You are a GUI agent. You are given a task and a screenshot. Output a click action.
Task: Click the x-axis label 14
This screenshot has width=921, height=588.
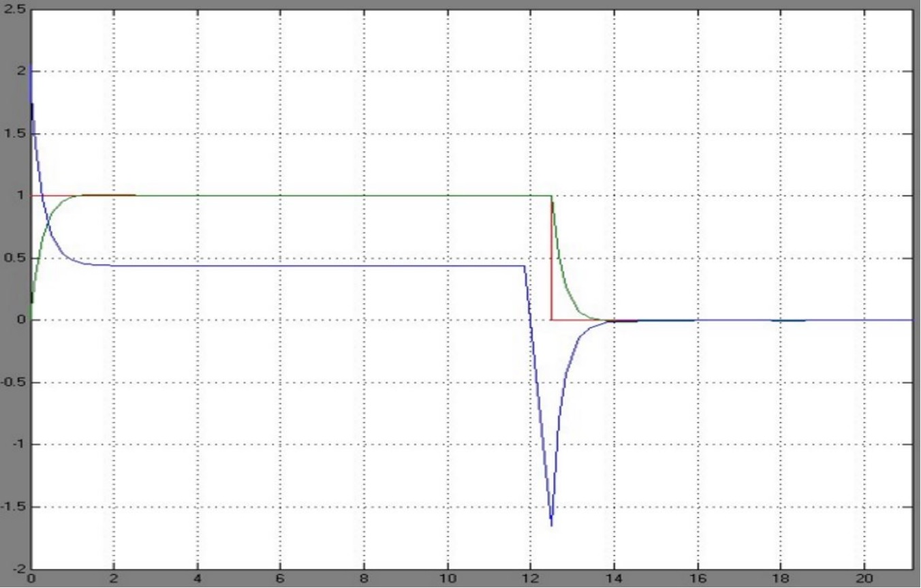coord(614,581)
